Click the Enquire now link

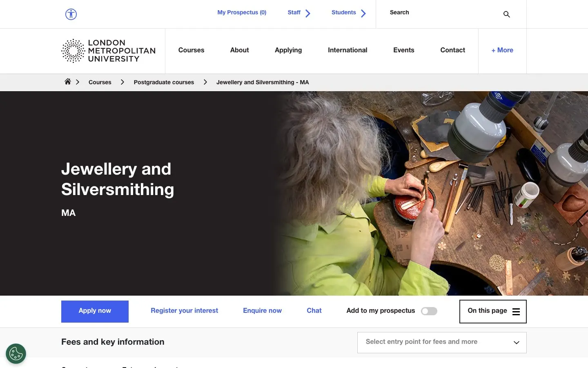pyautogui.click(x=262, y=311)
